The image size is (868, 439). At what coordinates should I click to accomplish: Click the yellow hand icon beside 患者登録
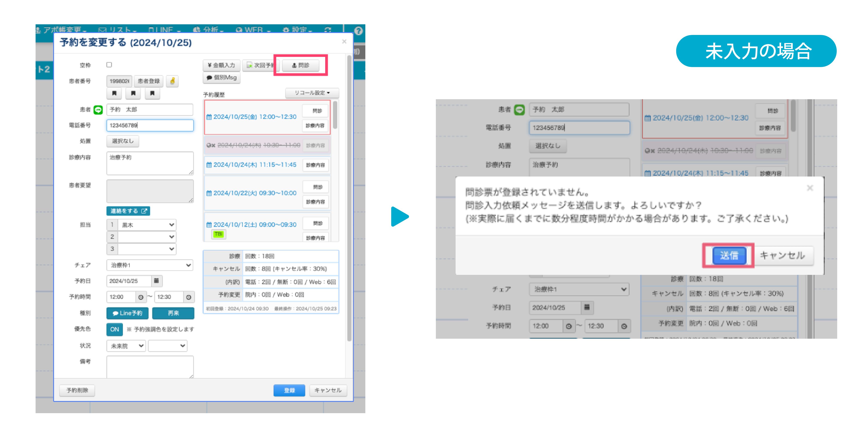[172, 81]
